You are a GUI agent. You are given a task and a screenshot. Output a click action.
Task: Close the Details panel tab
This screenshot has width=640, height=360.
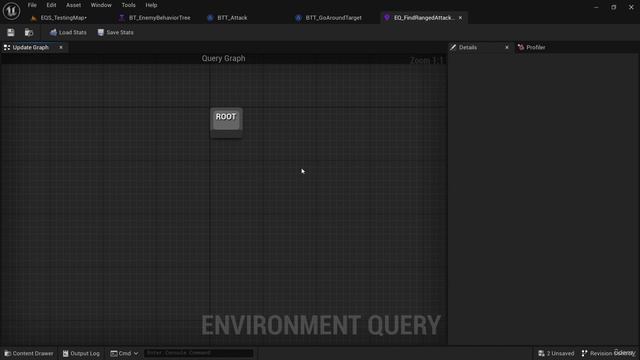(x=507, y=47)
